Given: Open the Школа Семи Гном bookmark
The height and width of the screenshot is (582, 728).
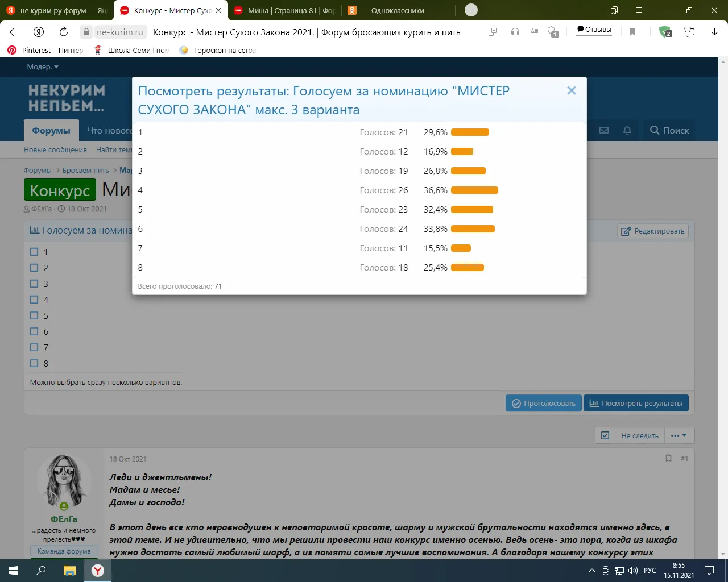Looking at the screenshot, I should tap(132, 50).
